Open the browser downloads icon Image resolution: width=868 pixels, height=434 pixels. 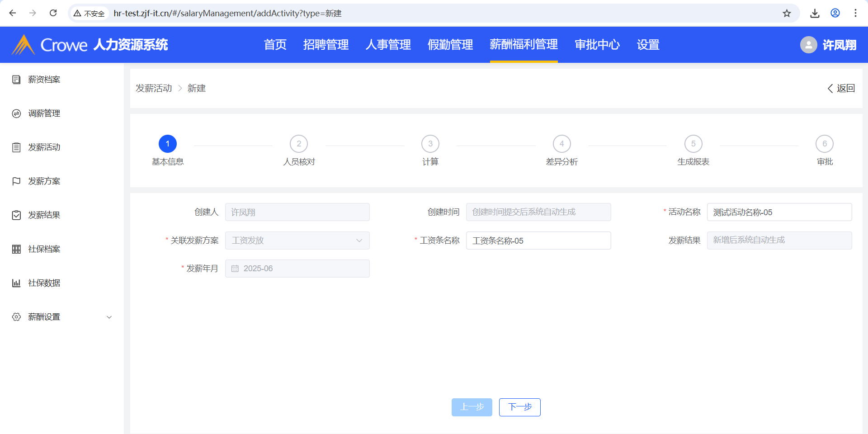click(815, 13)
